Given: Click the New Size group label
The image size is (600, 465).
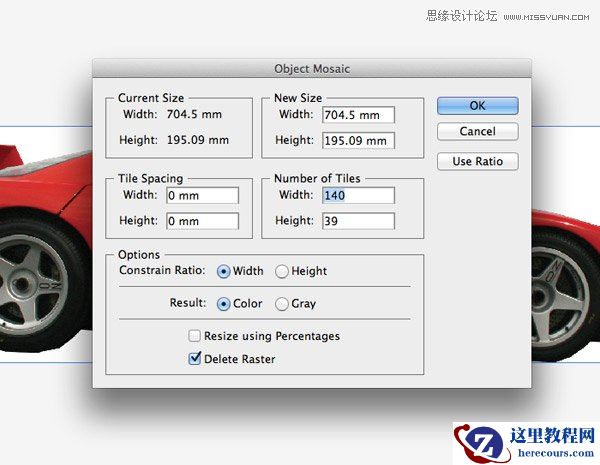Looking at the screenshot, I should [x=298, y=98].
